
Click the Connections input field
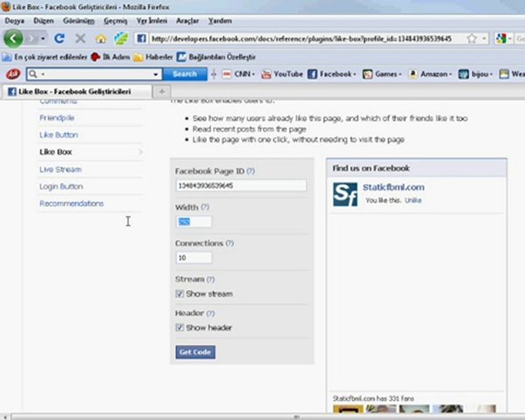coord(194,258)
